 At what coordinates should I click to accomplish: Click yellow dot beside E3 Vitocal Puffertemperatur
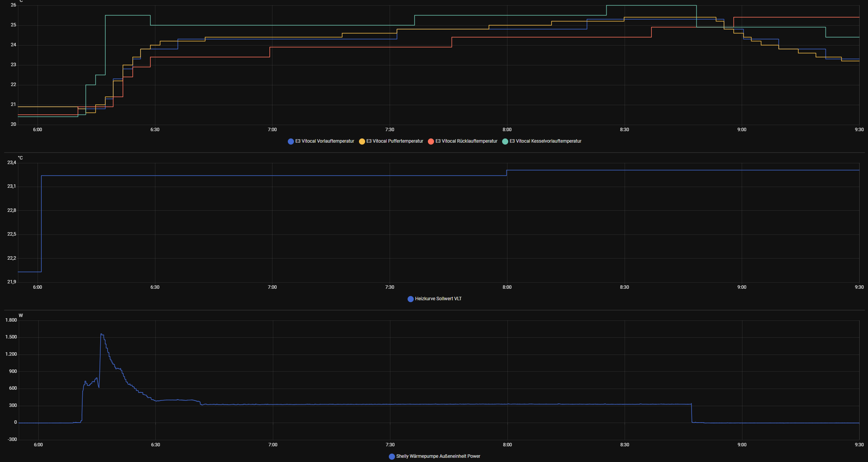(362, 142)
